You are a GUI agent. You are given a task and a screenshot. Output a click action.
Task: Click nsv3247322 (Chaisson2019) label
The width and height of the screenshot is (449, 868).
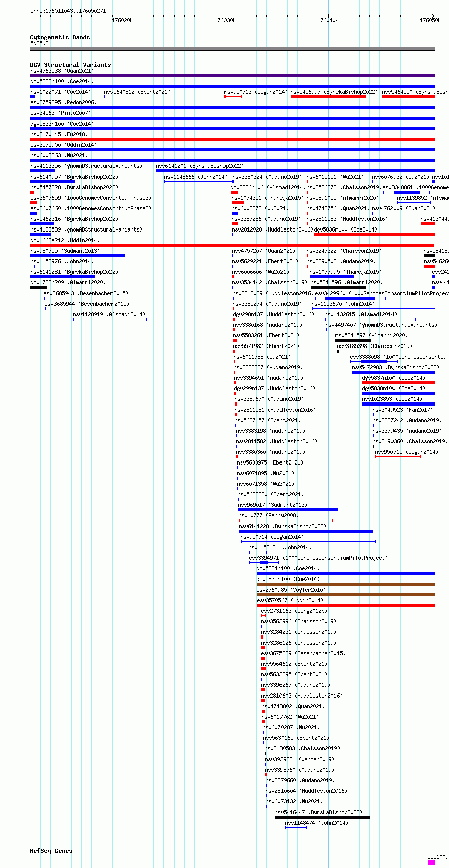[344, 251]
